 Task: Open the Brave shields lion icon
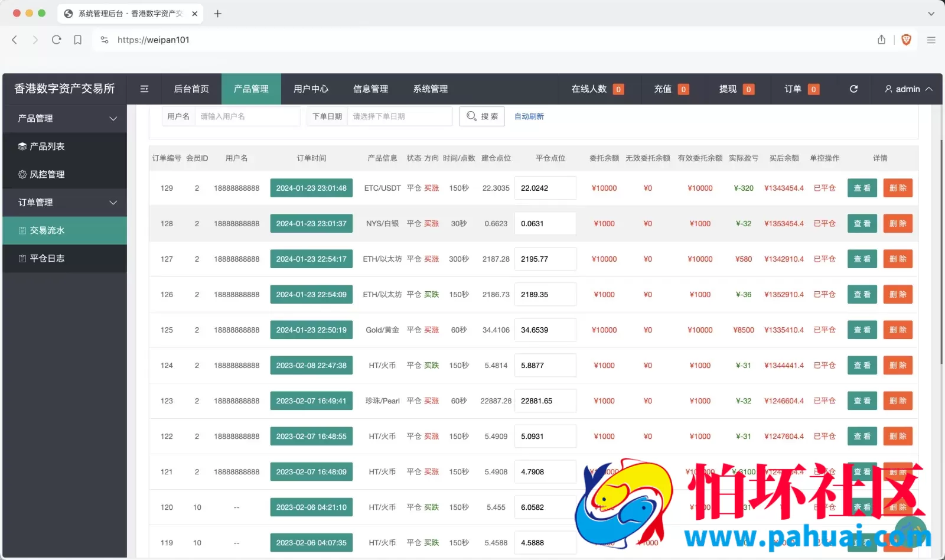click(906, 40)
